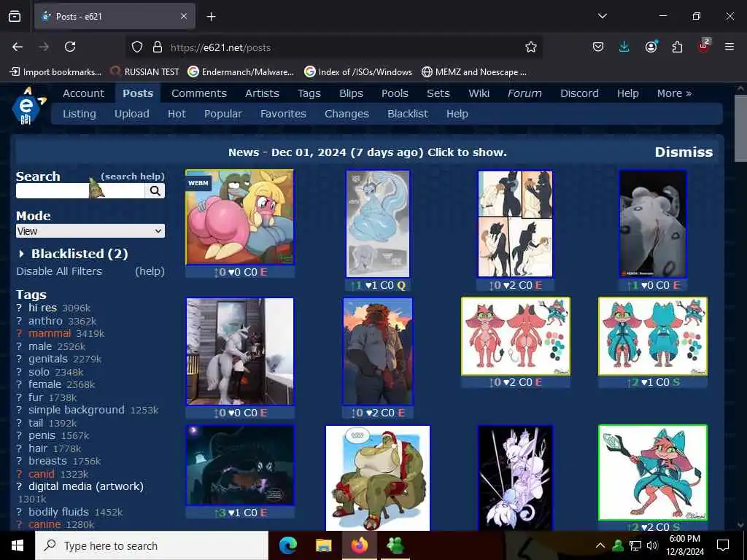Open File Explorer from the taskbar

click(323, 545)
